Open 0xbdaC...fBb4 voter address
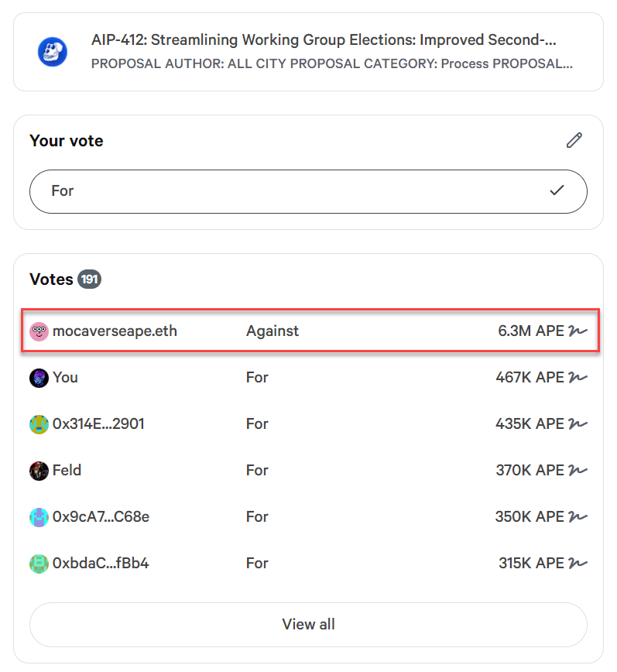617x672 pixels. pos(101,563)
